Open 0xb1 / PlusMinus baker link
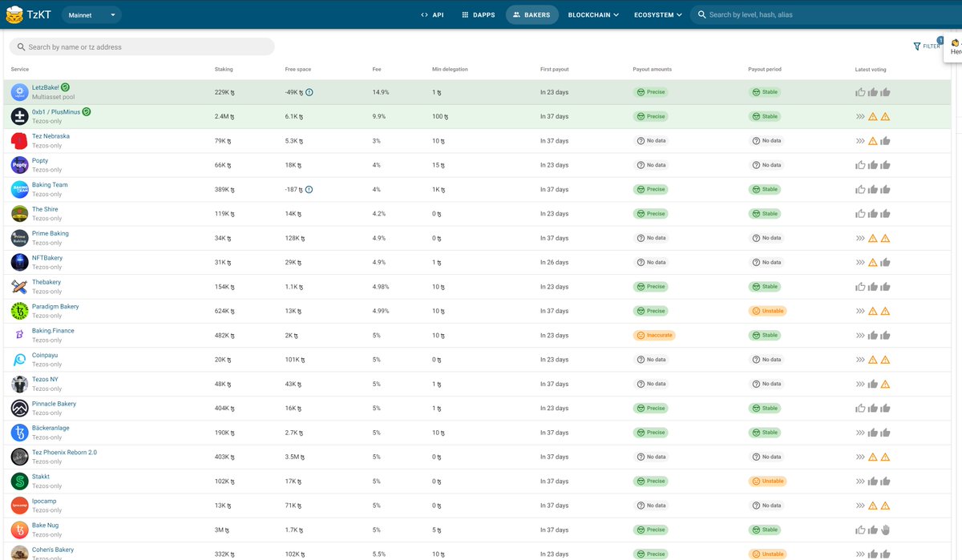Viewport: 962px width, 560px height. tap(55, 111)
